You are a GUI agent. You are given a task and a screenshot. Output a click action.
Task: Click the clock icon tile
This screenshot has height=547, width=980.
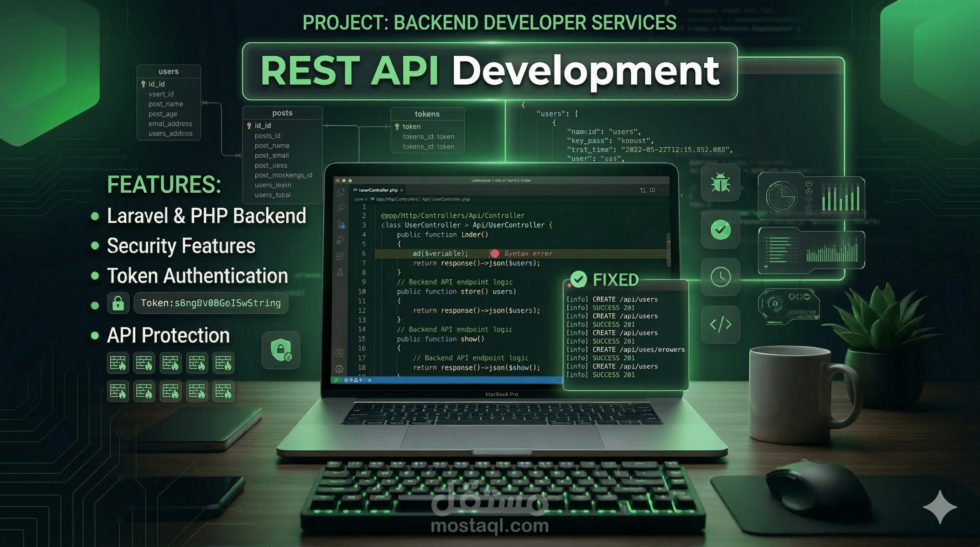tap(720, 277)
